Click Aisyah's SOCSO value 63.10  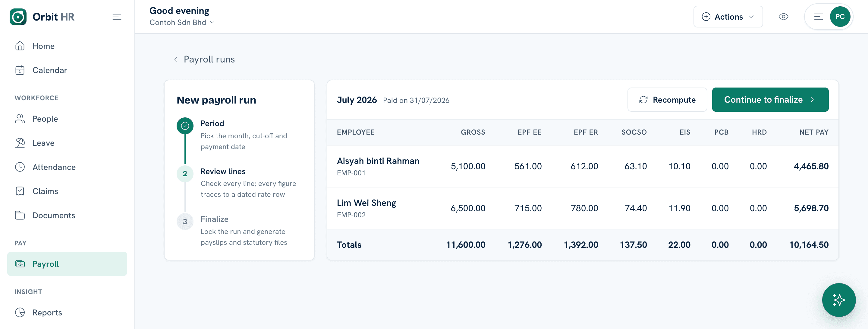click(636, 166)
